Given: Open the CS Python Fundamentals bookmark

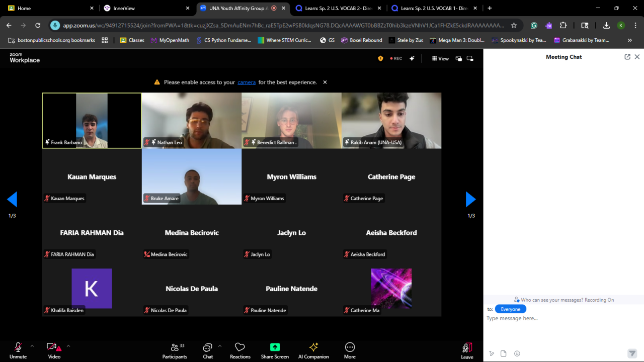Looking at the screenshot, I should click(x=223, y=40).
